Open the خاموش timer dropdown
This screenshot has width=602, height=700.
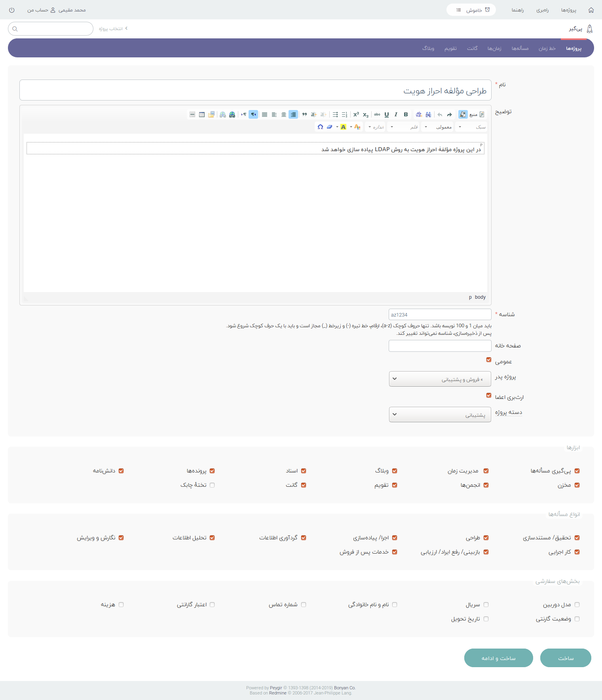471,10
